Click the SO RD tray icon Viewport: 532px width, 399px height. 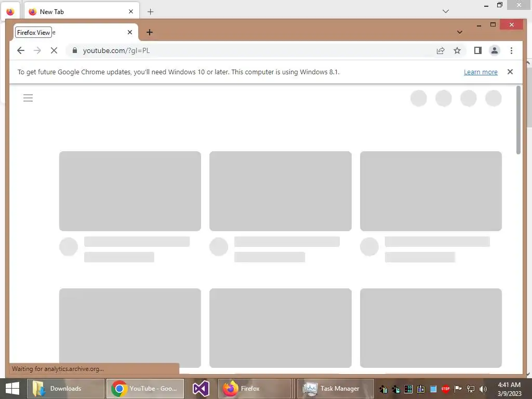click(408, 389)
